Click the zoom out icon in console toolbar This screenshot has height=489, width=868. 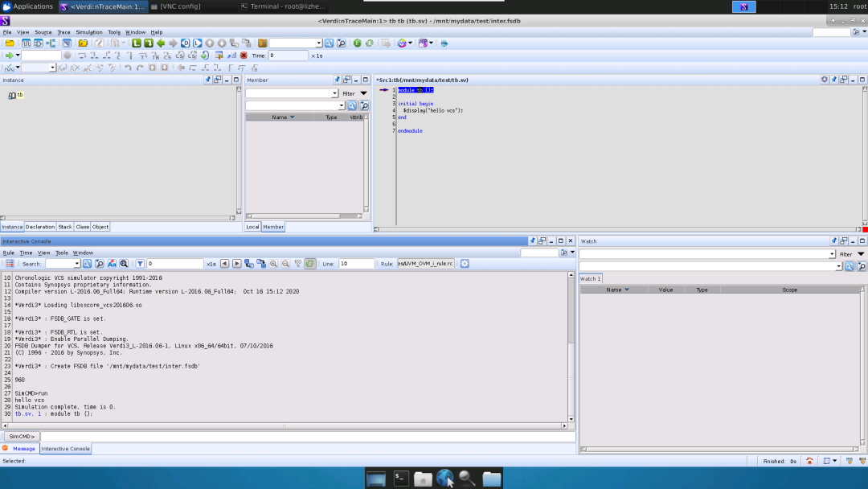[x=285, y=264]
